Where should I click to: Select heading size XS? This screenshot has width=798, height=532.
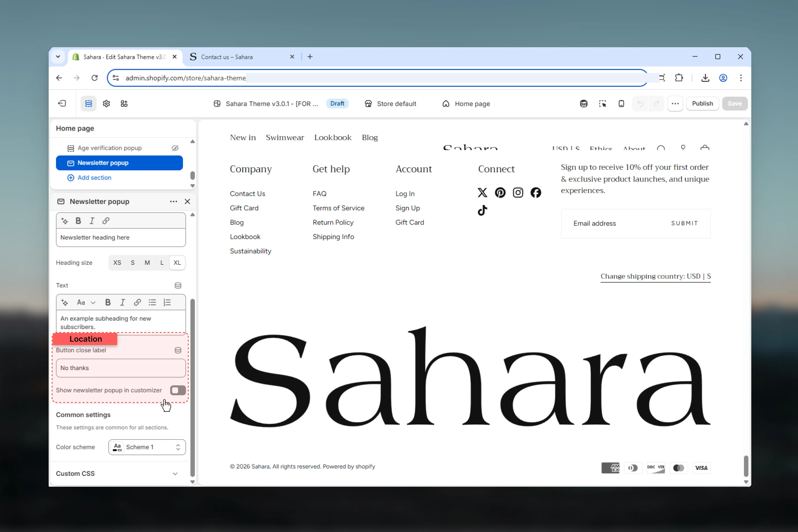click(x=117, y=263)
